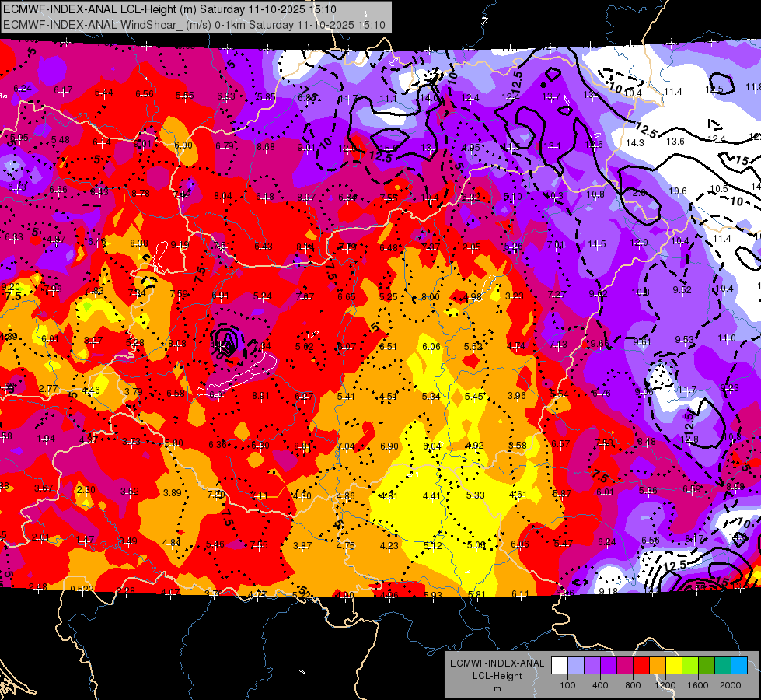The width and height of the screenshot is (761, 700).
Task: Click the grid value 9.61
Action: click(641, 341)
